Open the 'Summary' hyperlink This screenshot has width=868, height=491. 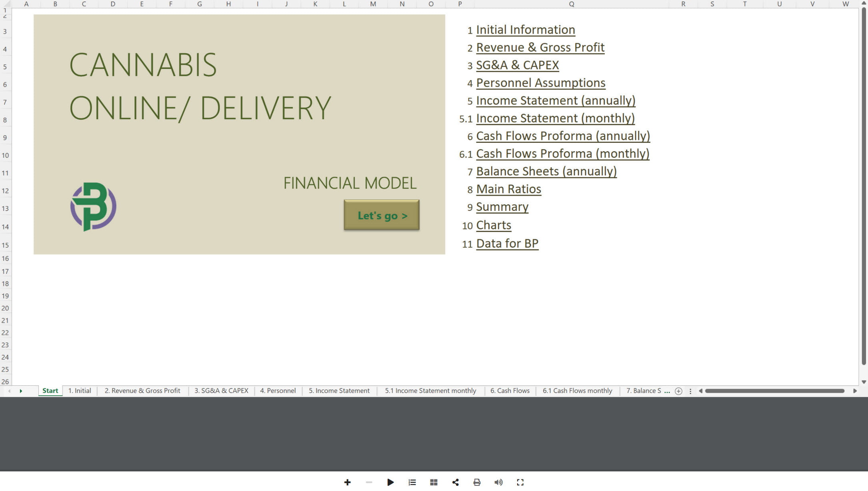coord(502,207)
